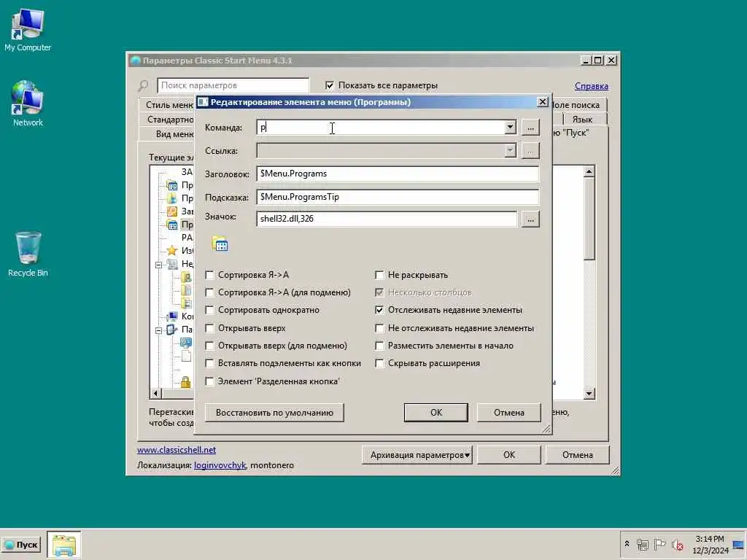This screenshot has height=560, width=747.
Task: Open the Архивация параметров dropdown button
Action: (417, 455)
